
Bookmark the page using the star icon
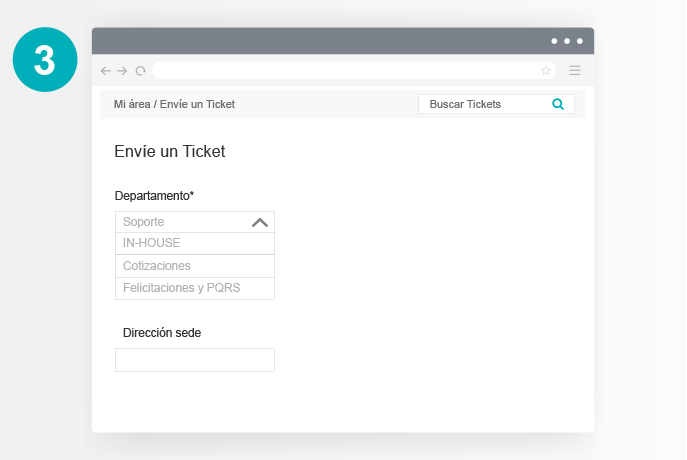point(545,71)
